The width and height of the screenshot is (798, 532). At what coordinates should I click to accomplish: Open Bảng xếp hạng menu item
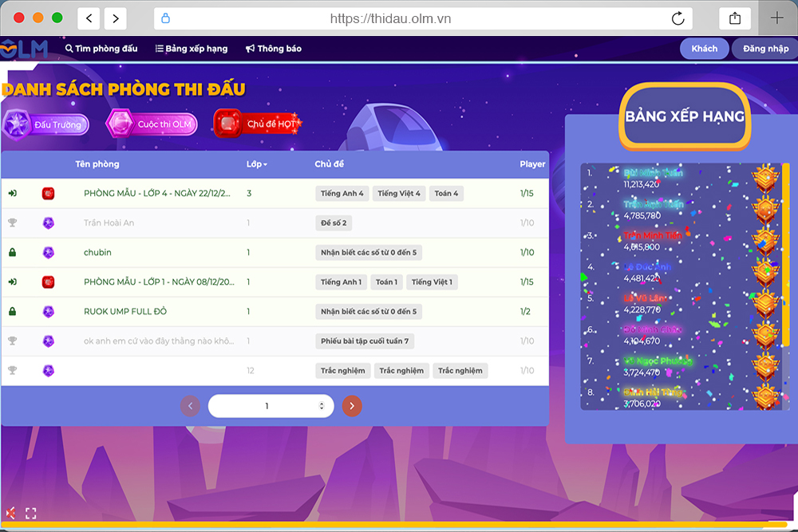coord(192,49)
